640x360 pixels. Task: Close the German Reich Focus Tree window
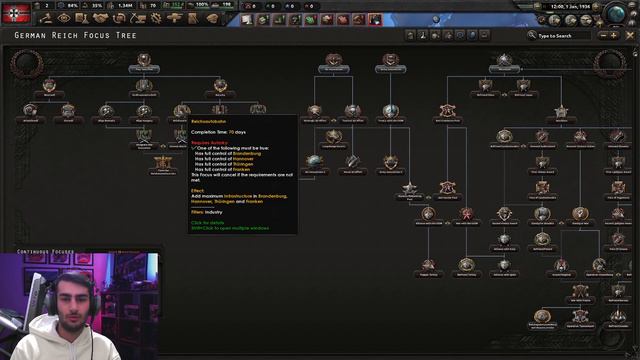[630, 36]
